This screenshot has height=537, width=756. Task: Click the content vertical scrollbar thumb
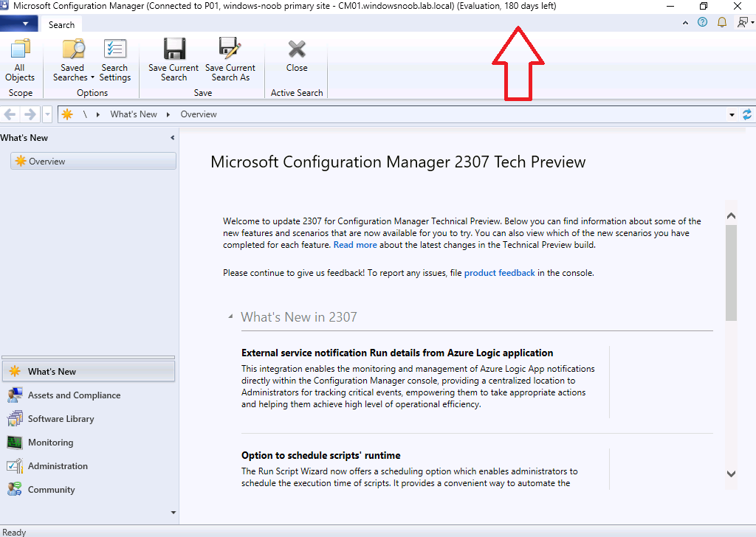point(731,272)
